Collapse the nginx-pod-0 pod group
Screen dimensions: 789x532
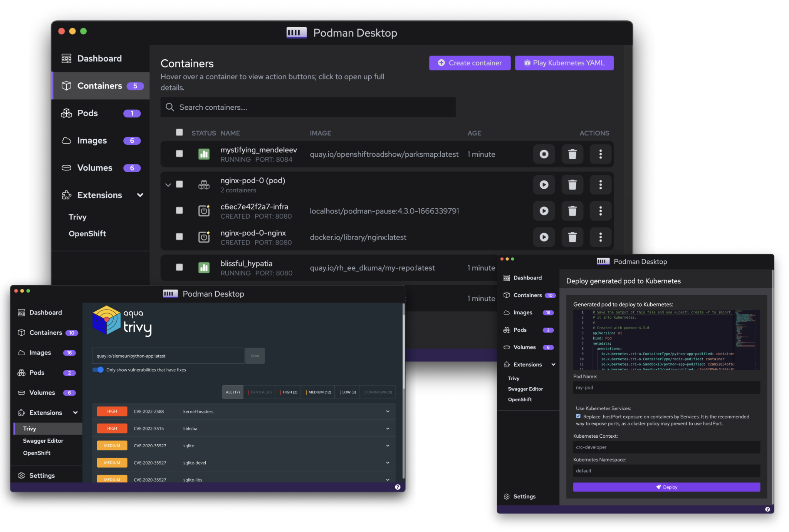pos(168,185)
